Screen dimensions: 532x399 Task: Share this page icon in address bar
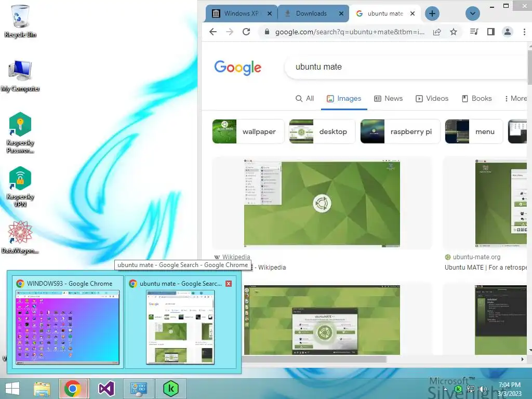pyautogui.click(x=437, y=32)
